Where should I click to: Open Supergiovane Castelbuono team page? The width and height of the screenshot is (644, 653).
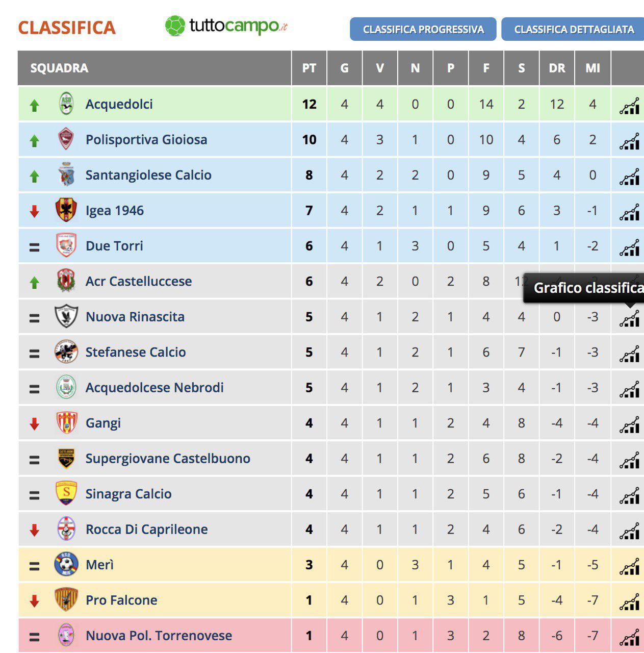[x=168, y=458]
